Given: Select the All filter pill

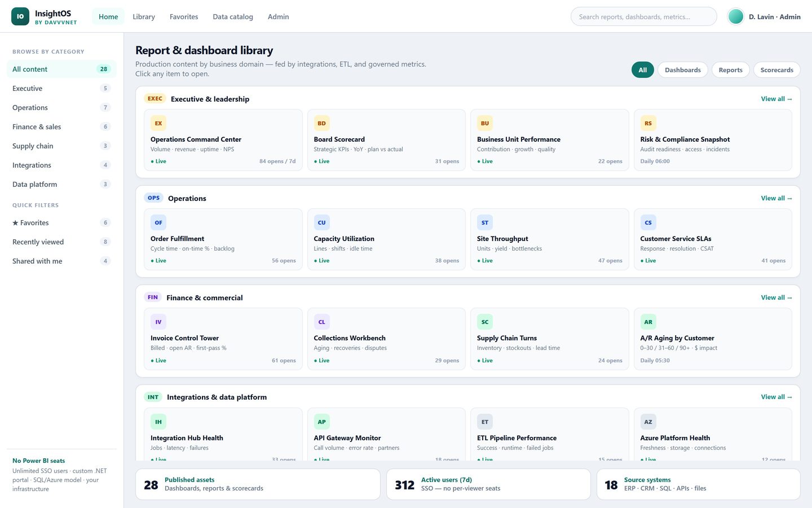Looking at the screenshot, I should click(642, 70).
